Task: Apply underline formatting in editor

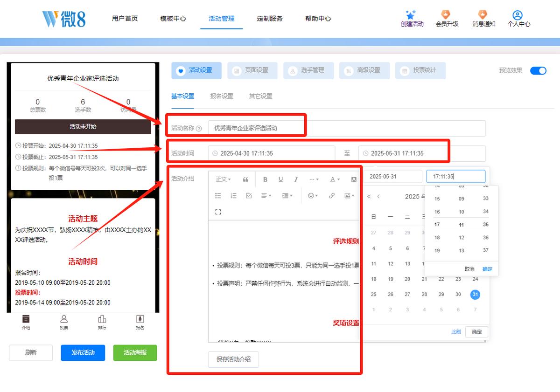Action: point(280,179)
